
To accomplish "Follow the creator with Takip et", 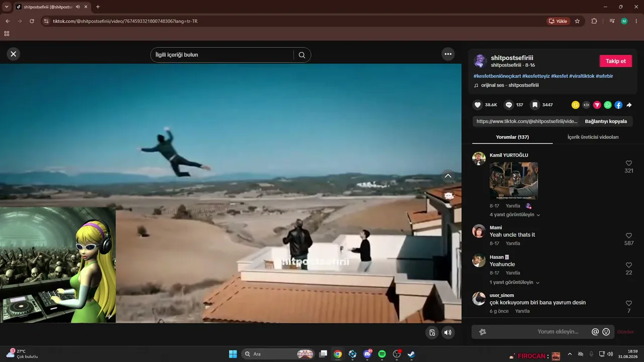I will (616, 61).
